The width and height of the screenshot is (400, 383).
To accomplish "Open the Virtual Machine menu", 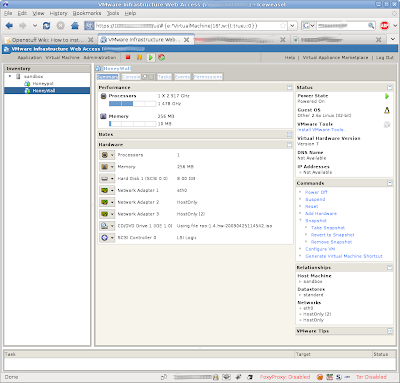I will click(63, 57).
